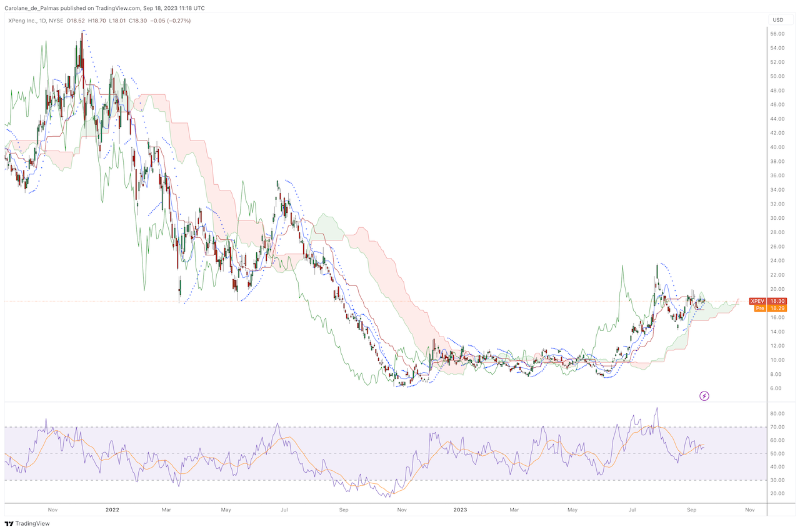Click the 60.00 RSI axis label
This screenshot has height=532, width=800.
click(x=777, y=440)
